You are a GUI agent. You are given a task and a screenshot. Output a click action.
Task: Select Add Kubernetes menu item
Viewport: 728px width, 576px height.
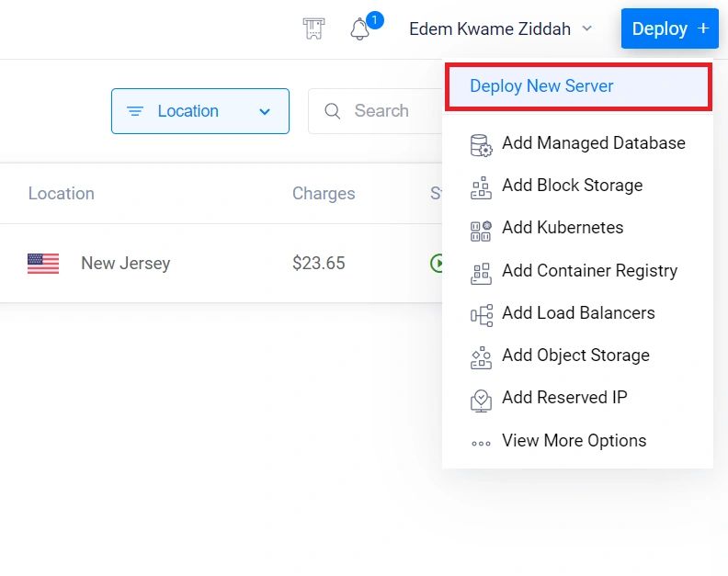click(x=563, y=228)
